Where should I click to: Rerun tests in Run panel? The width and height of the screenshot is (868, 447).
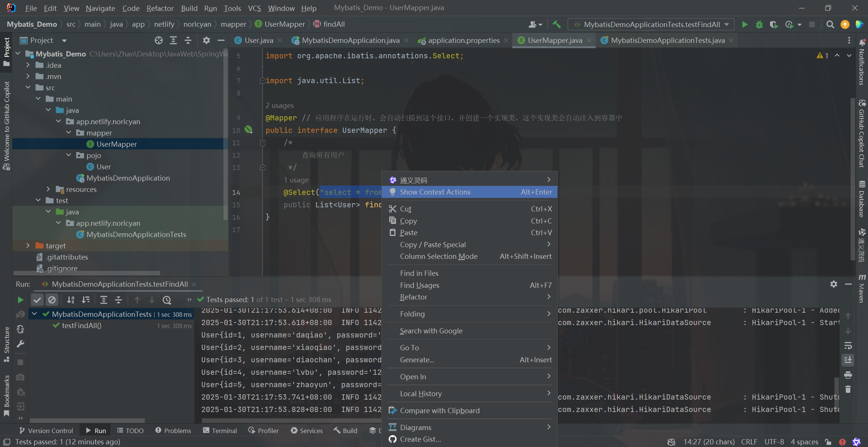click(x=20, y=300)
